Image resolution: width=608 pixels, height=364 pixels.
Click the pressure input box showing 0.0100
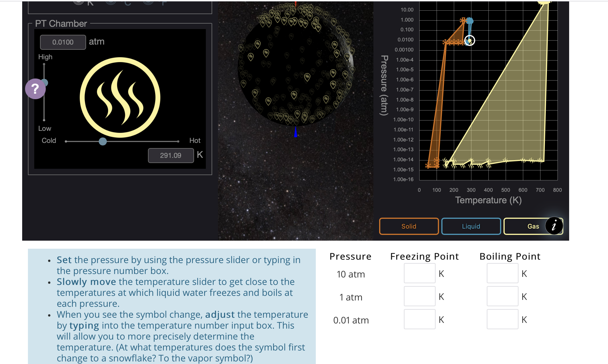(x=63, y=42)
